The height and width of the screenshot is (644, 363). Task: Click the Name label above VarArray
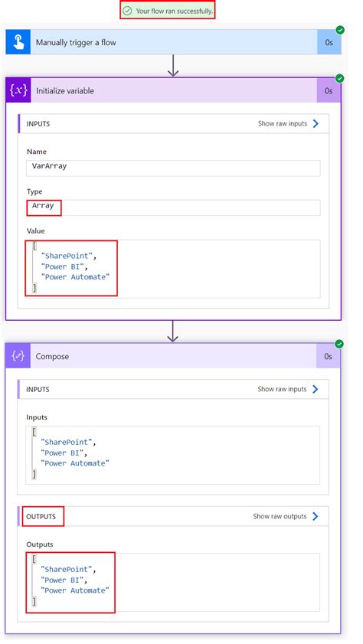37,152
